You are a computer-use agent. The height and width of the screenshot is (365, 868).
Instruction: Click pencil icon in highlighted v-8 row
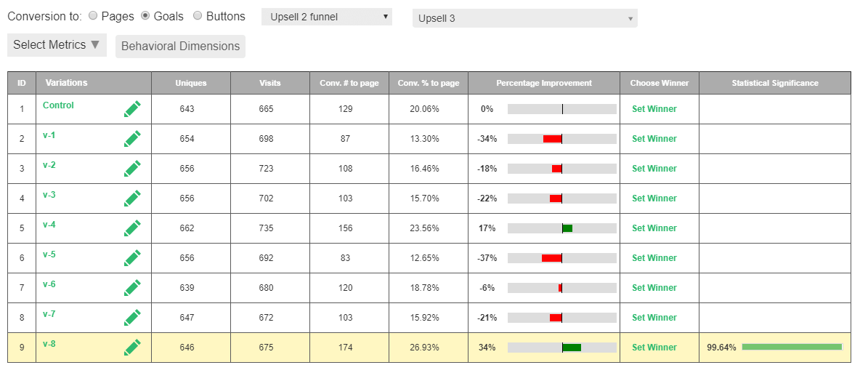pos(132,348)
